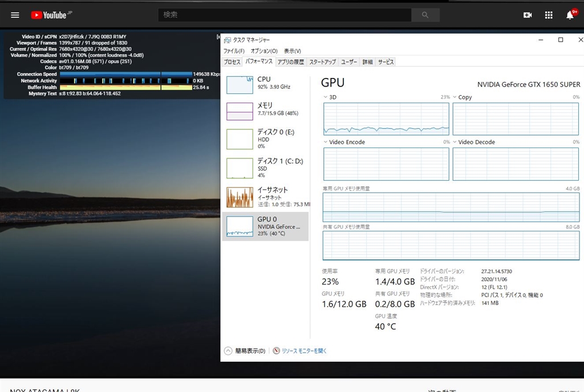584x392 pixels.
Task: Select the メモリ performance item
Action: pyautogui.click(x=266, y=111)
